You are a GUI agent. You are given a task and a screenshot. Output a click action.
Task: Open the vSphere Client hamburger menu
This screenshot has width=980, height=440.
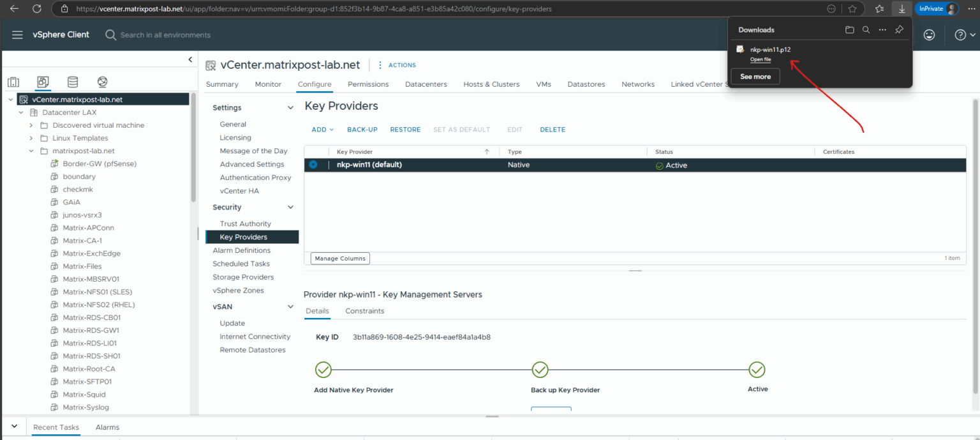(18, 35)
